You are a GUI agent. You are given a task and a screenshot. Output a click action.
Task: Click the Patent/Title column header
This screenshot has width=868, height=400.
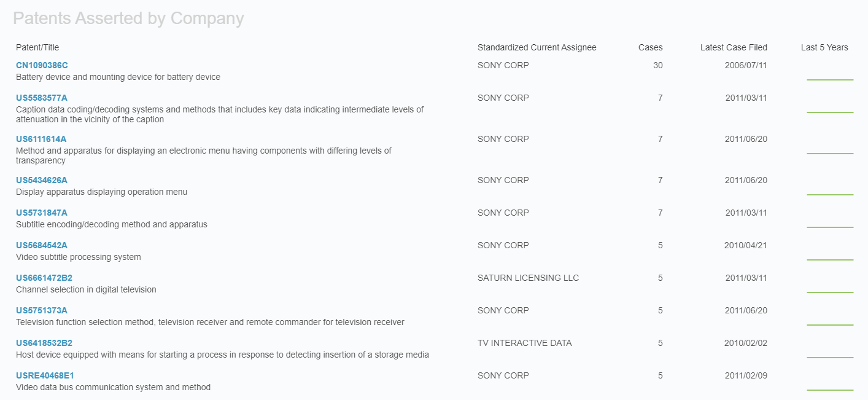[x=37, y=47]
